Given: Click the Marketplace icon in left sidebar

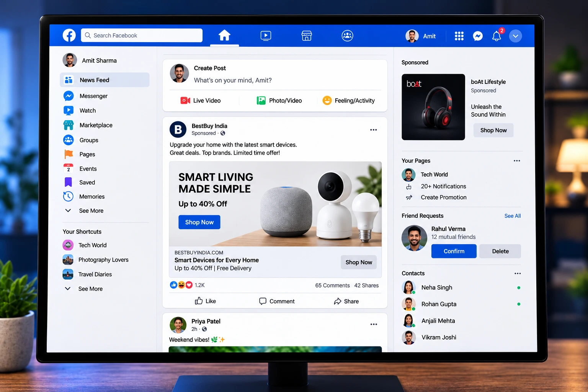Looking at the screenshot, I should pos(69,125).
